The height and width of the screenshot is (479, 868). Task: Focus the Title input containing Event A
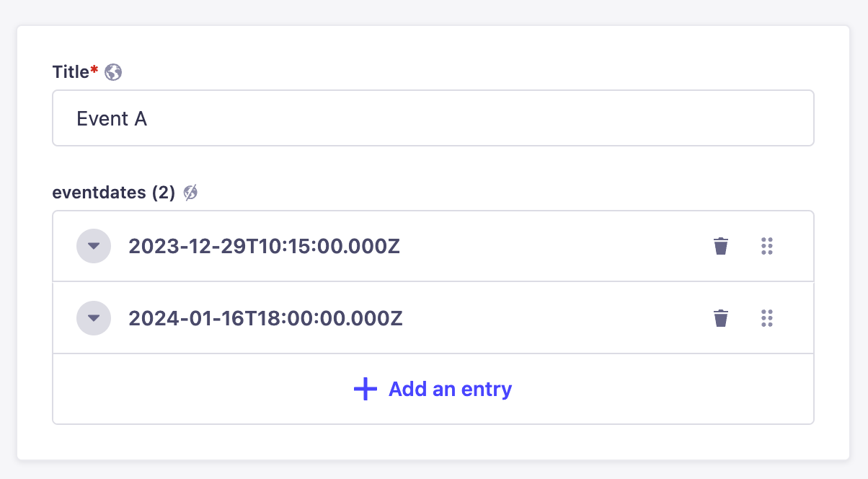[288, 118]
